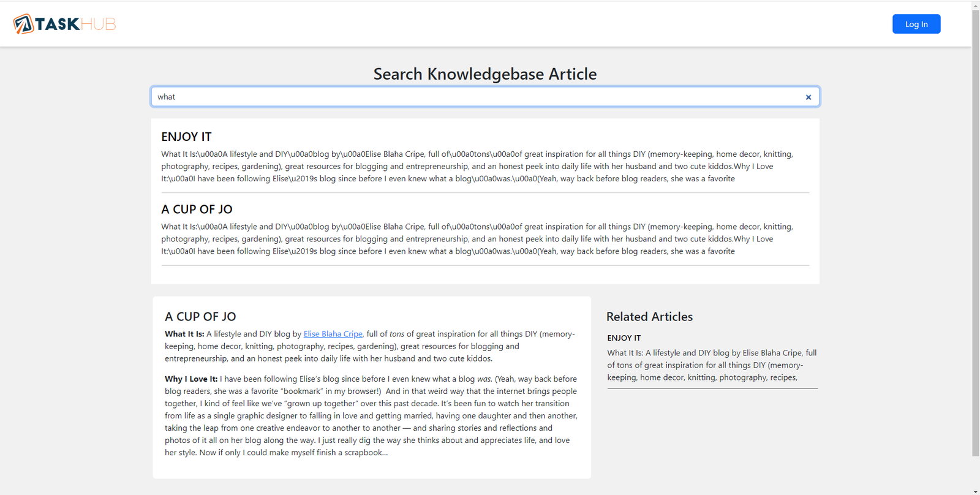Click the Search Knowledgebase Article heading
980x495 pixels.
(x=484, y=74)
